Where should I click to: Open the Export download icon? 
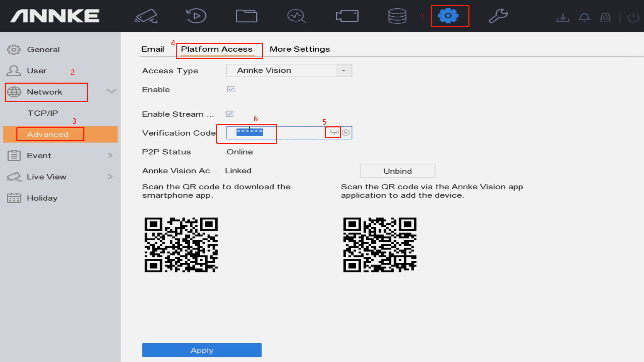[x=562, y=17]
